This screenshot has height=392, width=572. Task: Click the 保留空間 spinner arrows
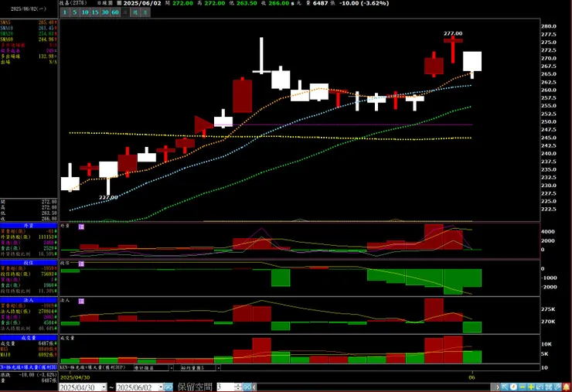coord(238,387)
